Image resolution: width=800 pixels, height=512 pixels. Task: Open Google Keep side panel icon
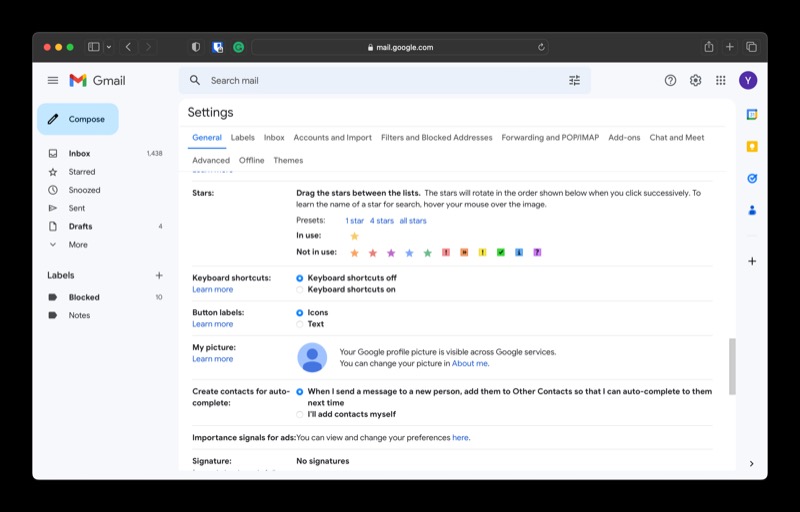click(x=752, y=147)
